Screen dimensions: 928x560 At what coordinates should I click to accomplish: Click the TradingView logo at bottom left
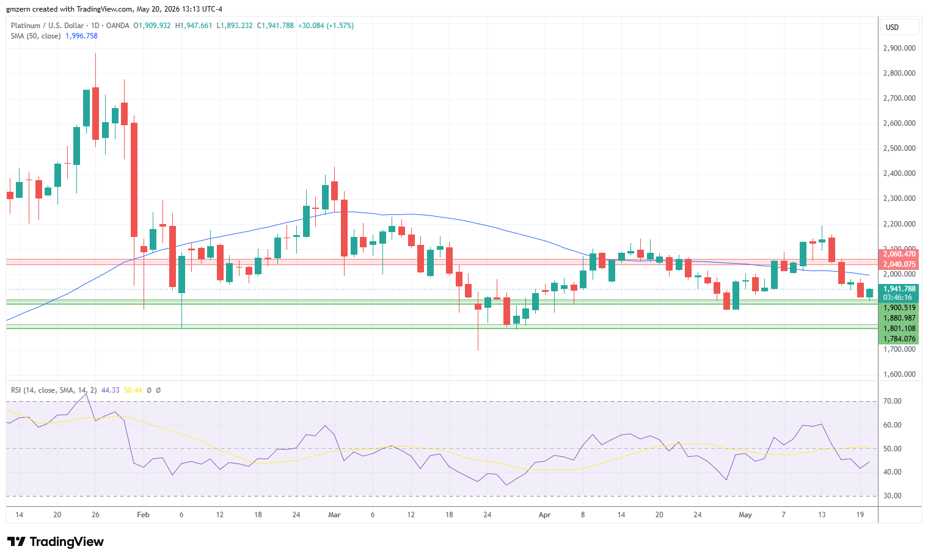(55, 542)
